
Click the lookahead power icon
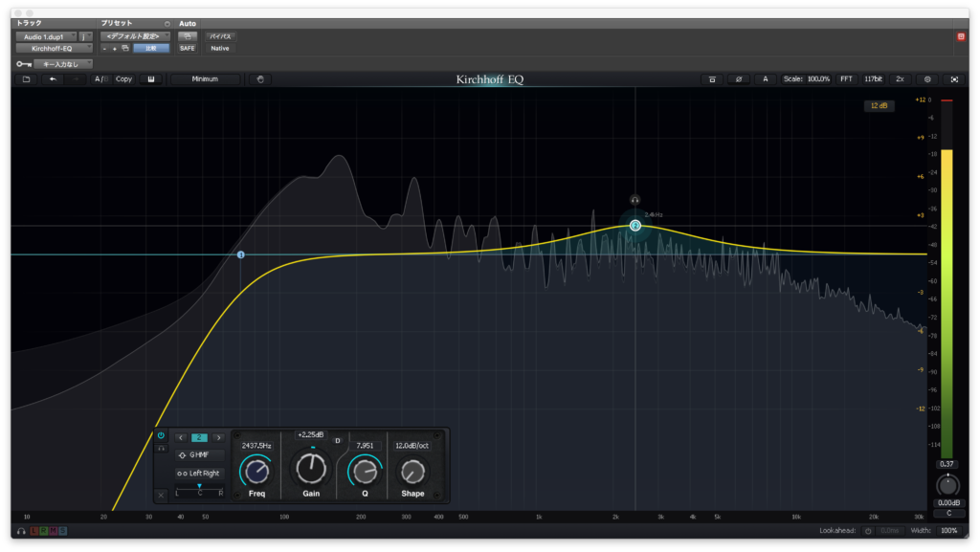867,531
